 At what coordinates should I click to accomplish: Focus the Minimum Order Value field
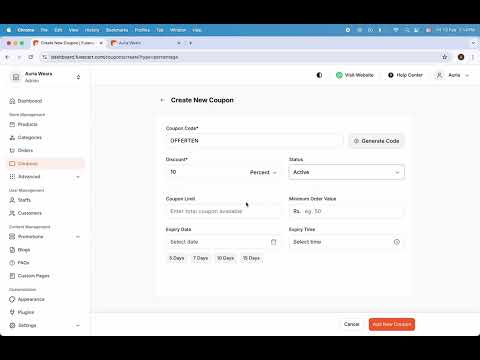click(346, 211)
